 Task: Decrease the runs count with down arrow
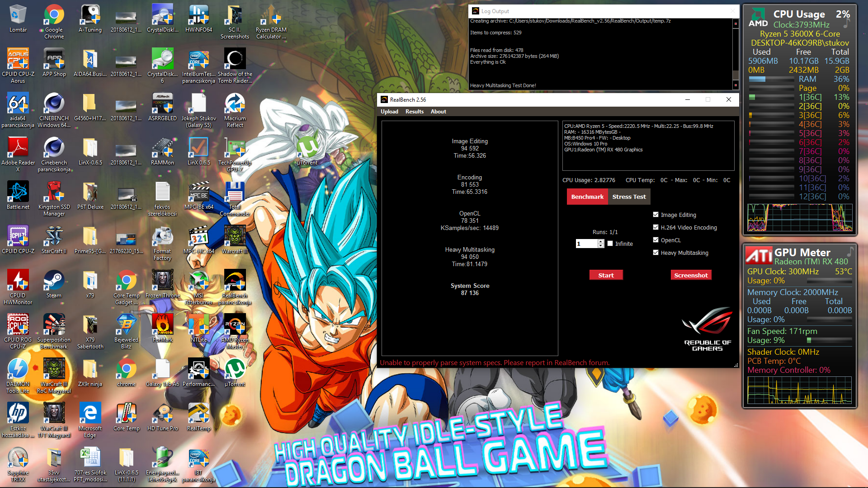pos(601,246)
